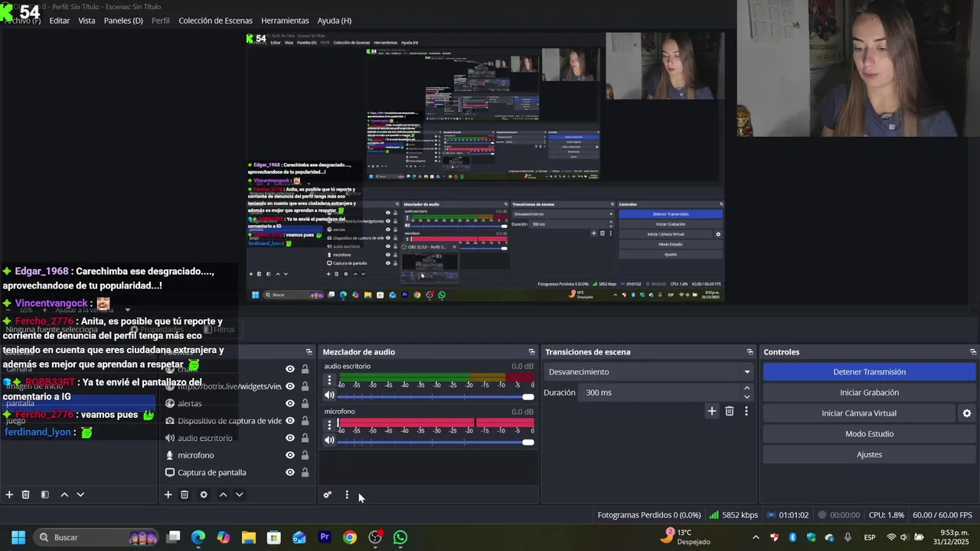Open scene filters icon in Scenes toolbar
Viewport: 980px width, 551px height.
click(x=44, y=494)
